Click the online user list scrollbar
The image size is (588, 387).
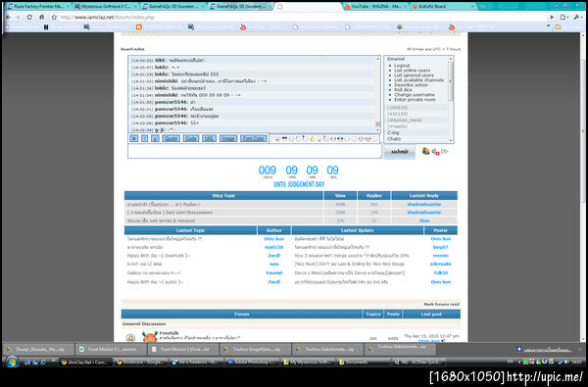[451, 81]
